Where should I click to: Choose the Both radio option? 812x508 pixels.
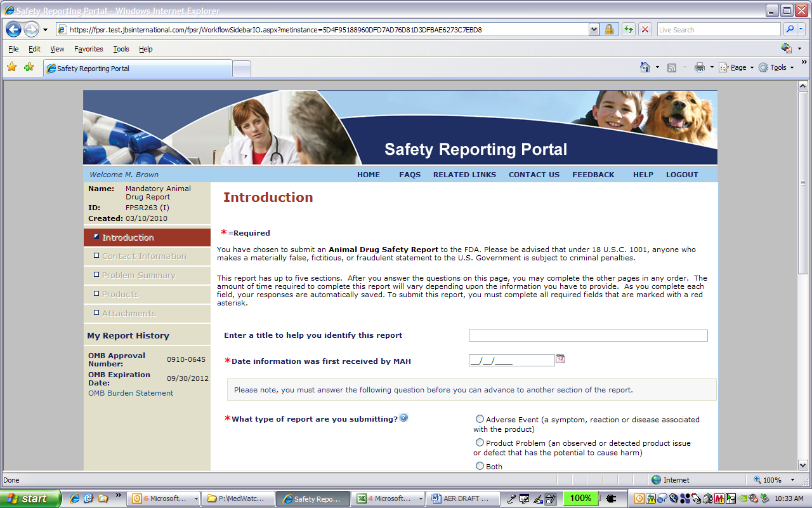[480, 466]
